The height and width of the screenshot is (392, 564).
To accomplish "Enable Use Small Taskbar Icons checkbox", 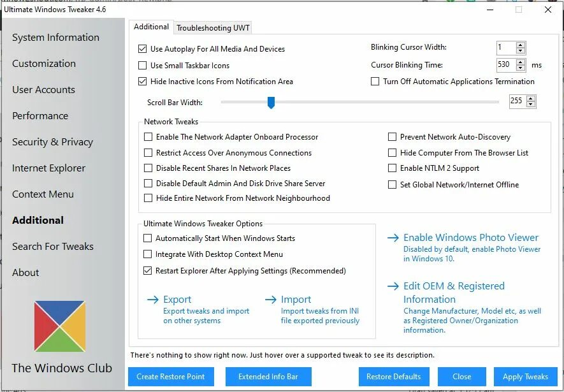I will coord(143,66).
